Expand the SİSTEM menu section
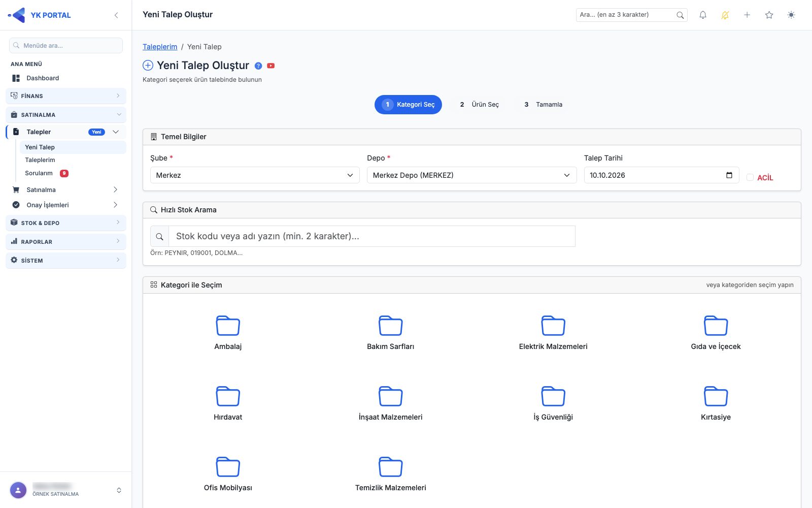The height and width of the screenshot is (508, 812). point(66,261)
